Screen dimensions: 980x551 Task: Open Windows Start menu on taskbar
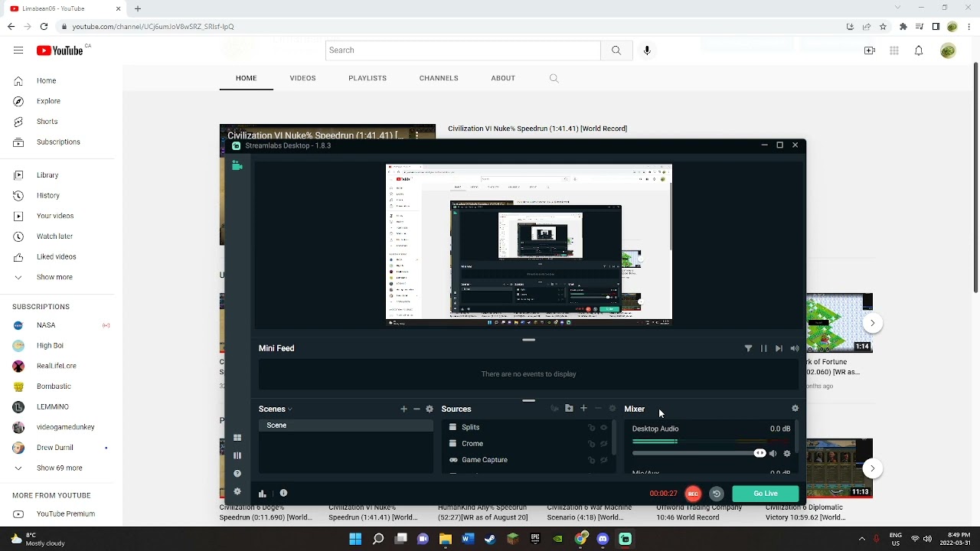tap(355, 540)
